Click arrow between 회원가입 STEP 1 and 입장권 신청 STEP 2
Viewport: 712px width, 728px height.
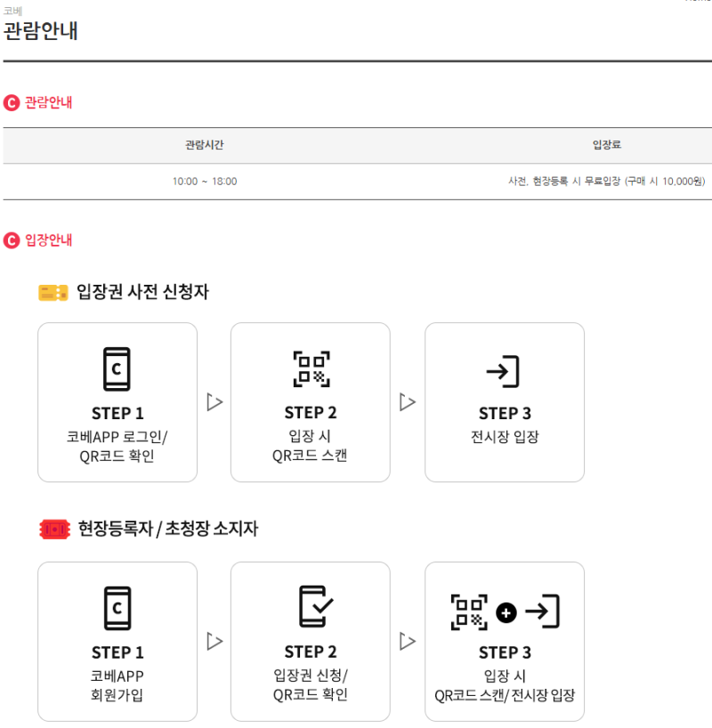click(214, 641)
